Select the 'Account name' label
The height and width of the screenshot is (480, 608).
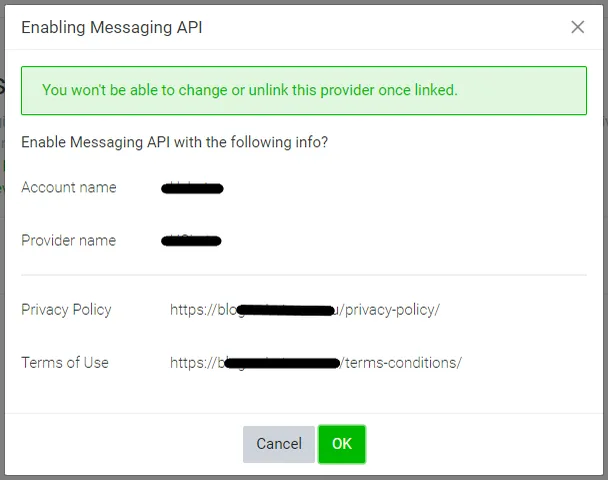pos(69,188)
